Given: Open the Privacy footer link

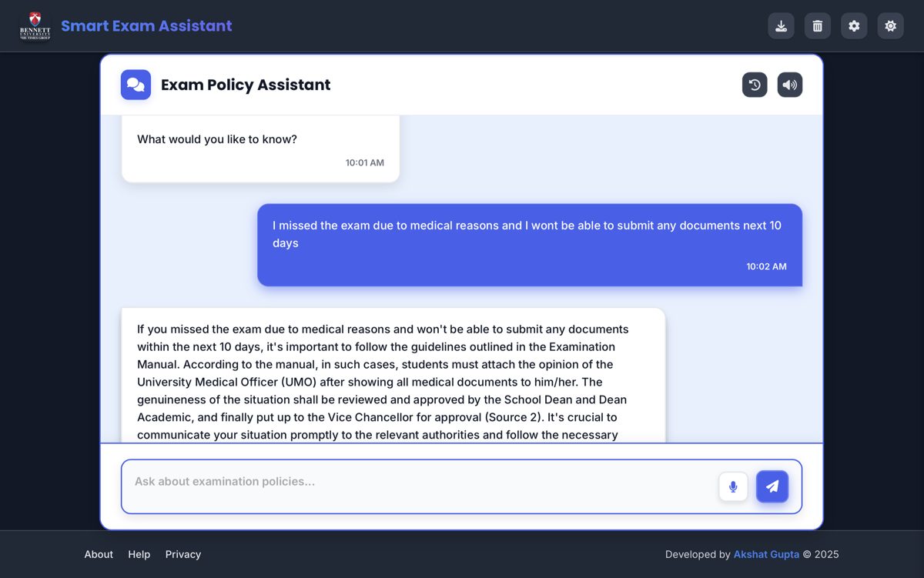Looking at the screenshot, I should point(183,554).
